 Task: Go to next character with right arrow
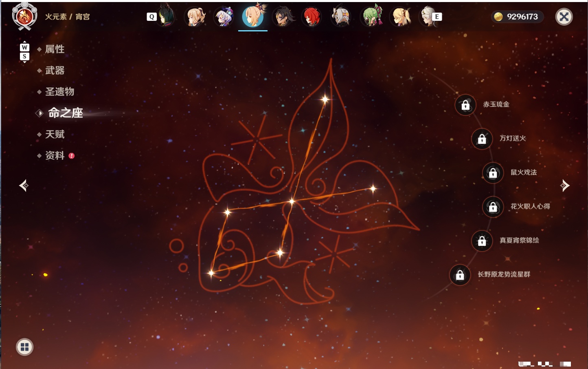tap(565, 186)
